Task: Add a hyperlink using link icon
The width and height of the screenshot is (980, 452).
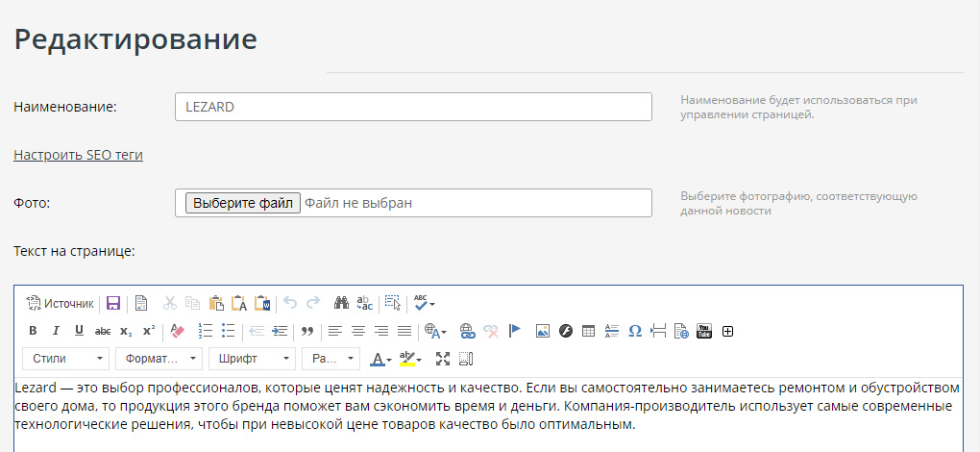Action: coord(468,331)
